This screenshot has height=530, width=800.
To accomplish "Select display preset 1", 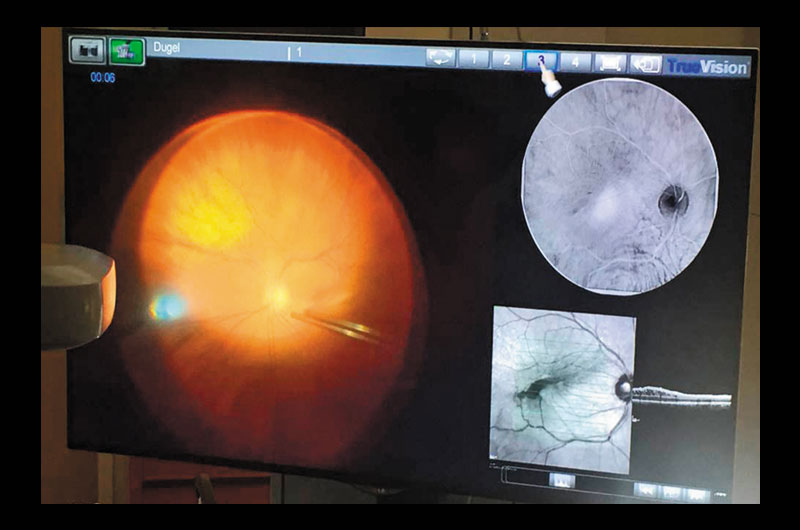I will pyautogui.click(x=473, y=59).
